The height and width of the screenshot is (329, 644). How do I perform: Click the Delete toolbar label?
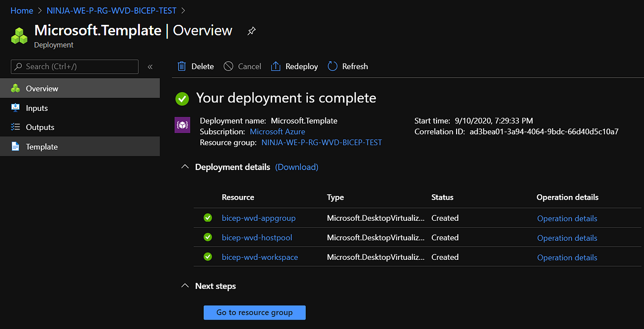203,67
